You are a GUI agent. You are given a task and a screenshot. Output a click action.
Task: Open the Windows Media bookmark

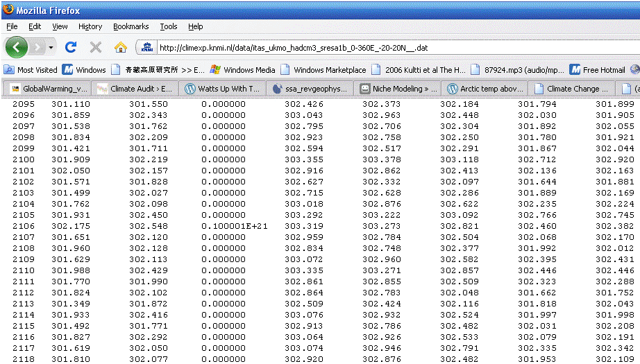click(x=243, y=69)
